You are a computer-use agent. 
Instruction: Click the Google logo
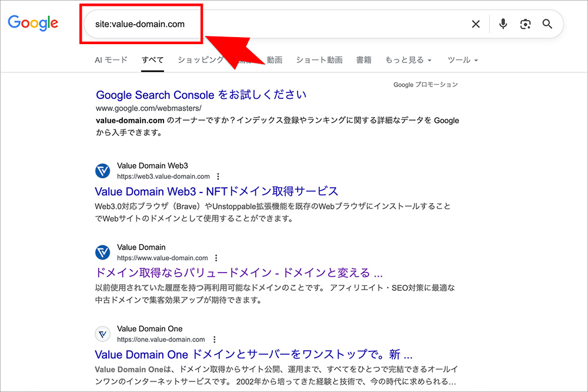tap(32, 22)
